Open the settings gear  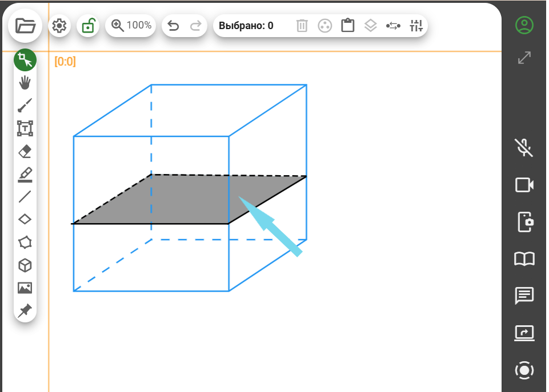pyautogui.click(x=59, y=26)
